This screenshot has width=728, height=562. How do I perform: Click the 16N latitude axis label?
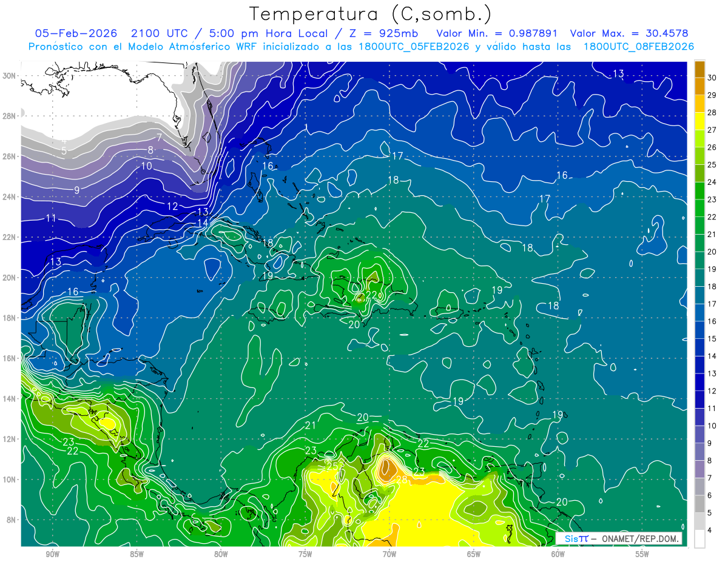pos(9,358)
